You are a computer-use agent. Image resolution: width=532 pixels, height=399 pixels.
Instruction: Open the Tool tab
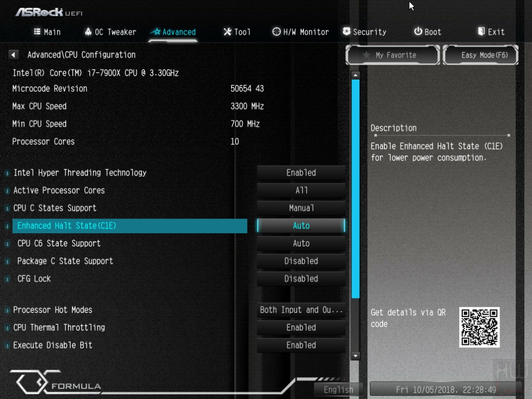pyautogui.click(x=237, y=32)
